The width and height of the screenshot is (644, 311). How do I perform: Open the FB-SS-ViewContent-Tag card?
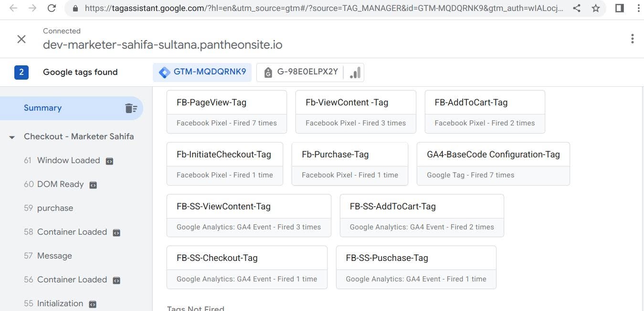(249, 216)
